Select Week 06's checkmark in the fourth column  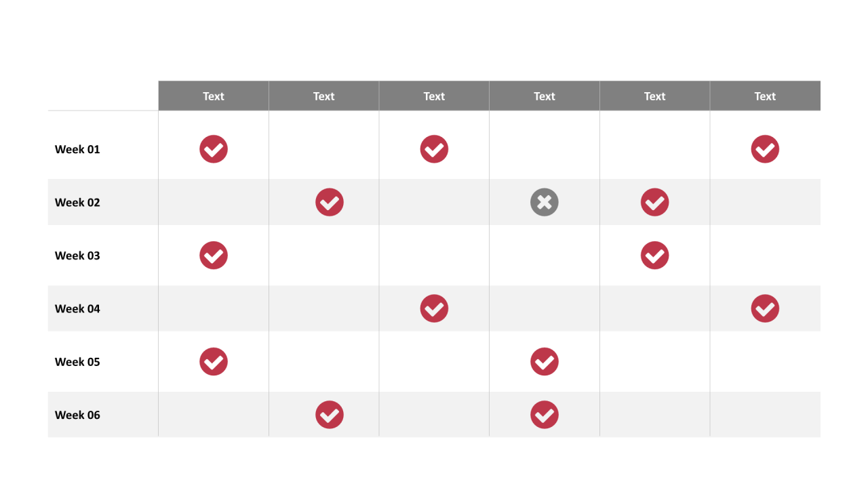[x=544, y=415]
